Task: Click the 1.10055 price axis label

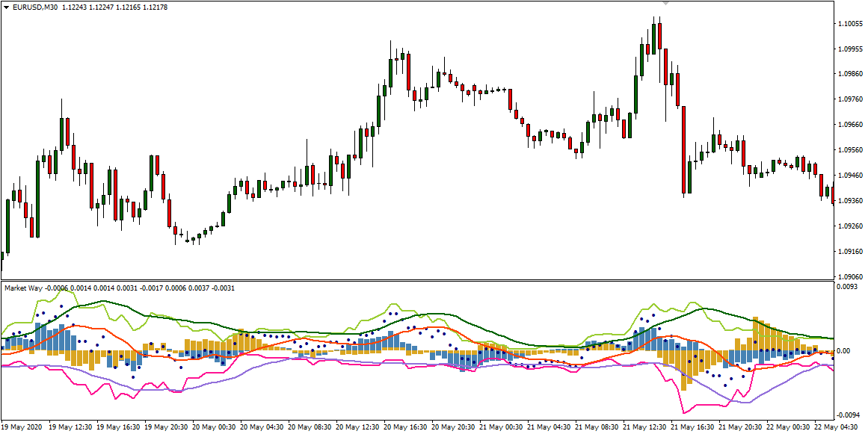Action: [x=851, y=24]
